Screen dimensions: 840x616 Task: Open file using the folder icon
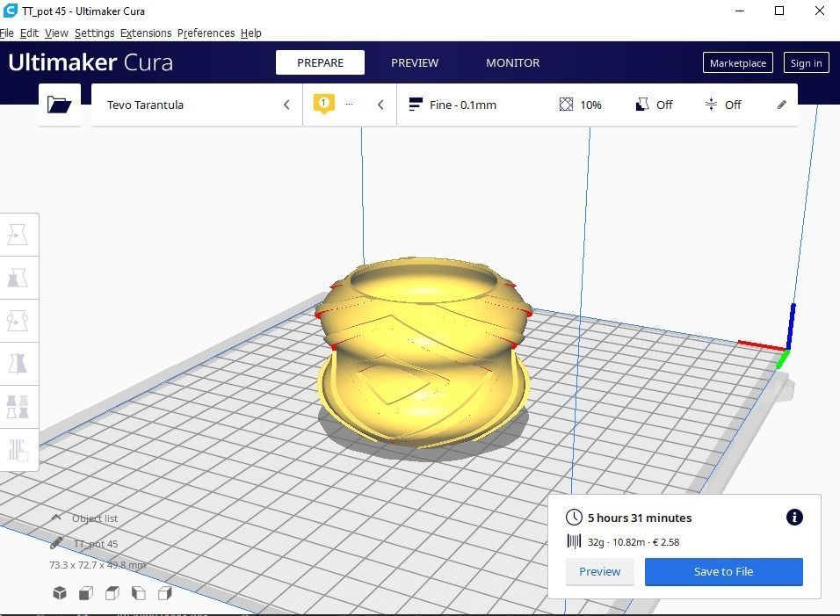click(x=60, y=105)
